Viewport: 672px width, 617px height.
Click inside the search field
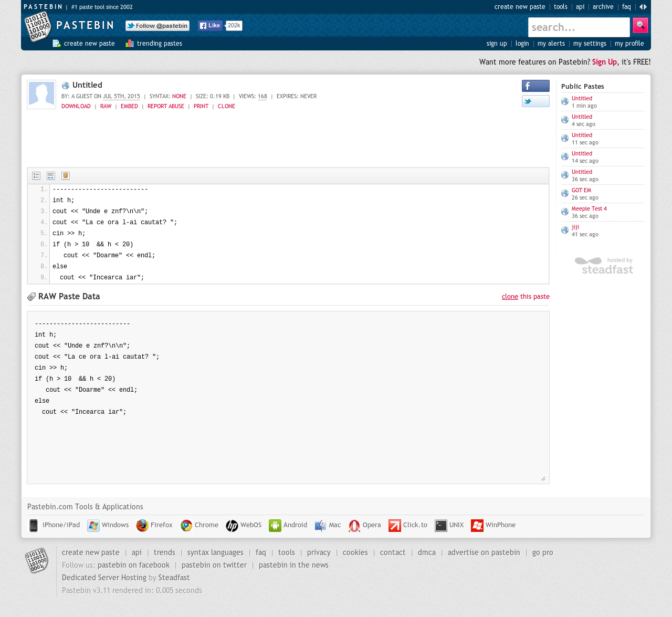click(x=579, y=27)
